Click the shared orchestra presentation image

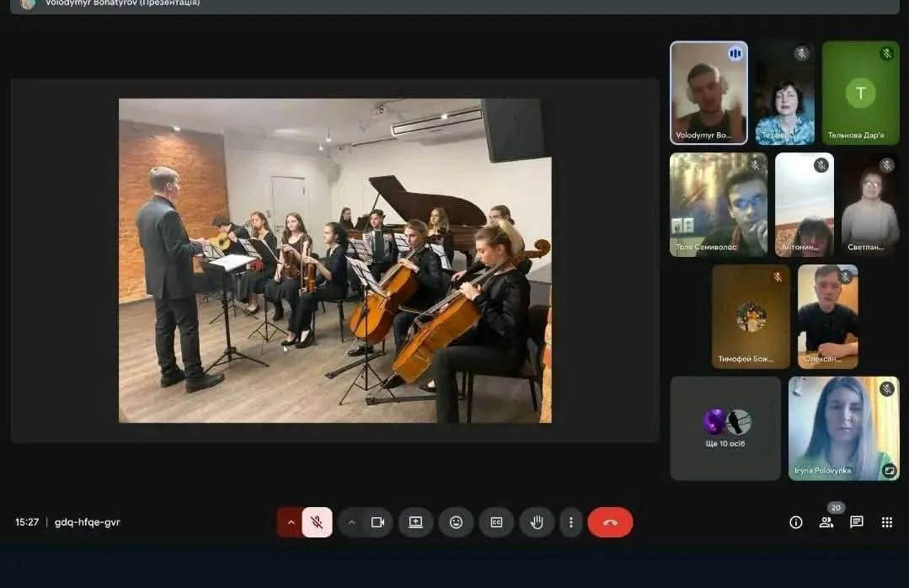coord(334,260)
